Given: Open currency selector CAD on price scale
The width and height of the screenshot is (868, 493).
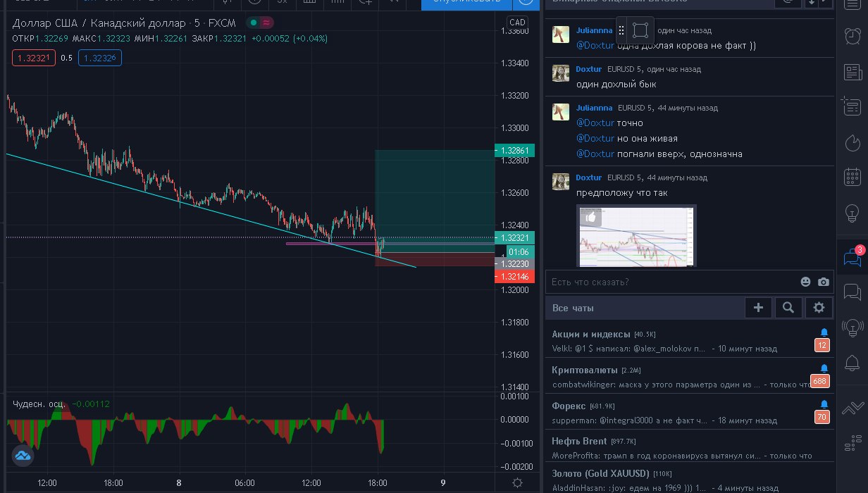Looking at the screenshot, I should pos(517,23).
